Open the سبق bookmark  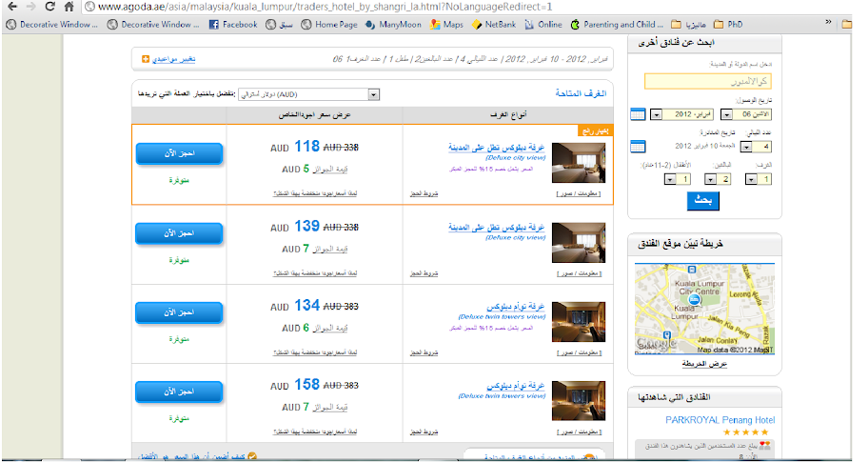point(279,25)
